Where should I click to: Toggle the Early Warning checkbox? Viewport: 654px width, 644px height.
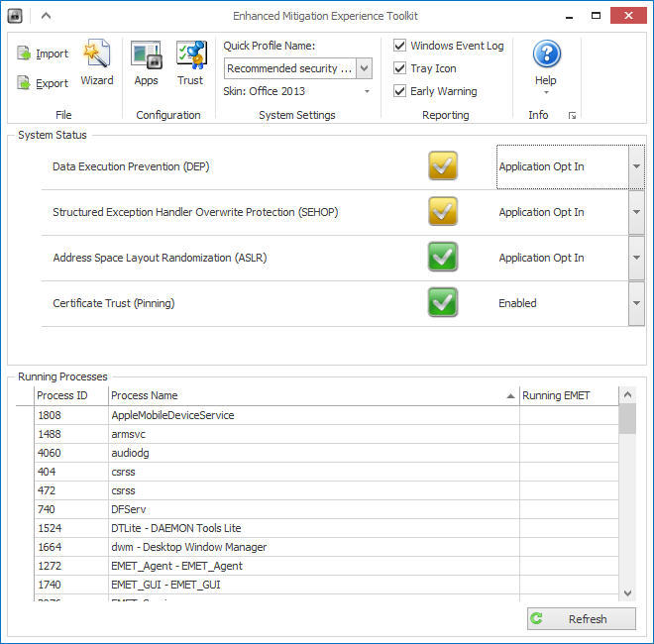(x=399, y=91)
